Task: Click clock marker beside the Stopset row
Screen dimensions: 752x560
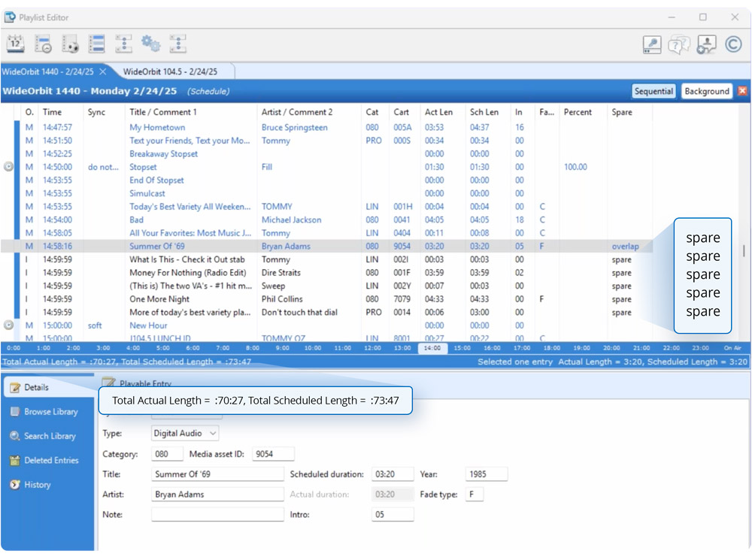Action: click(x=9, y=167)
